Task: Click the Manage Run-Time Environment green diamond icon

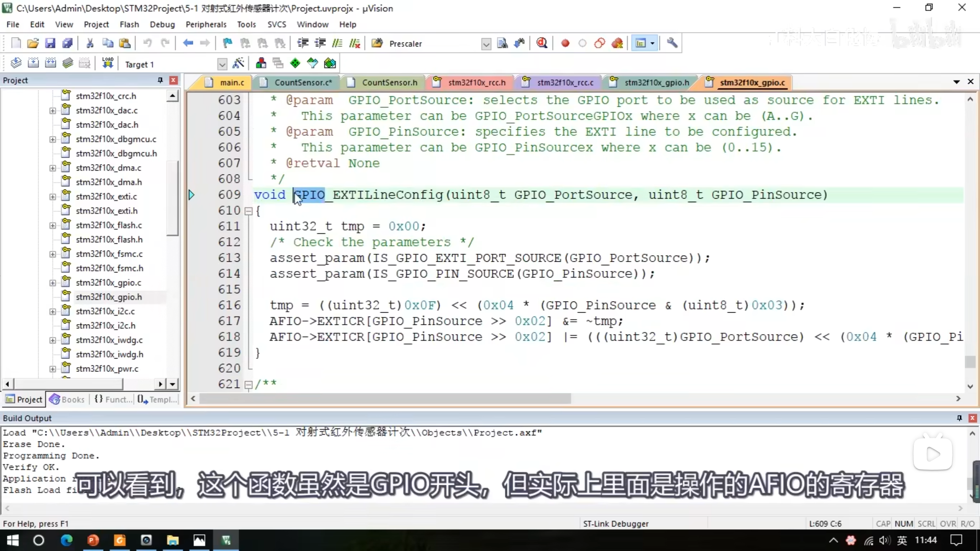Action: [x=295, y=63]
